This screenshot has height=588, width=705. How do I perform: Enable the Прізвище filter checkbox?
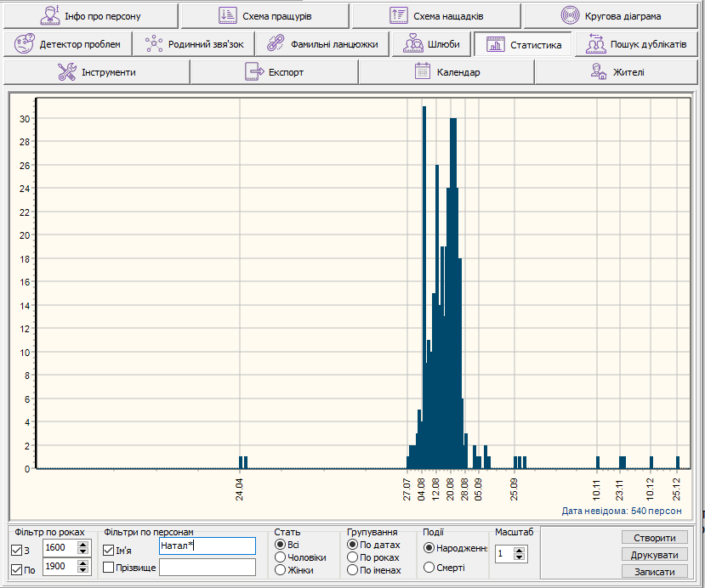click(x=108, y=567)
